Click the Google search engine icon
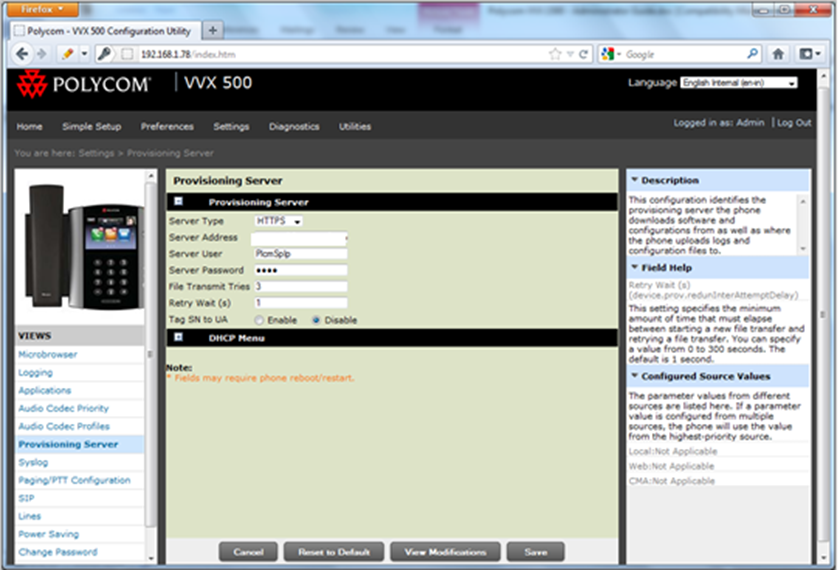This screenshot has width=840, height=570. (x=608, y=54)
